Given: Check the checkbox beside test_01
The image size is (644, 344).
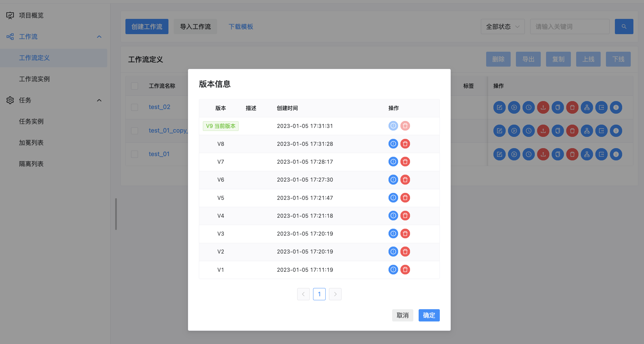Looking at the screenshot, I should (x=135, y=154).
